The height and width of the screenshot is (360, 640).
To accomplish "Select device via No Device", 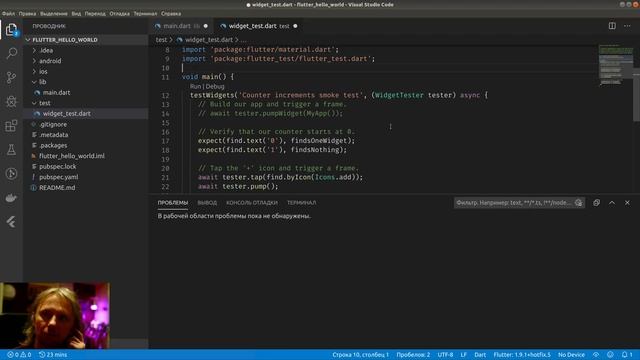I will 571,355.
